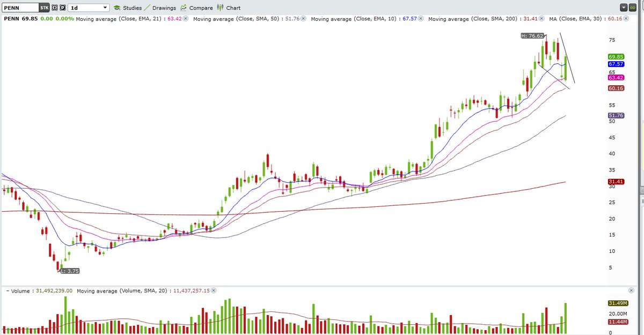Remove the EMA 21 moving average study
644x335 pixels.
(186, 18)
